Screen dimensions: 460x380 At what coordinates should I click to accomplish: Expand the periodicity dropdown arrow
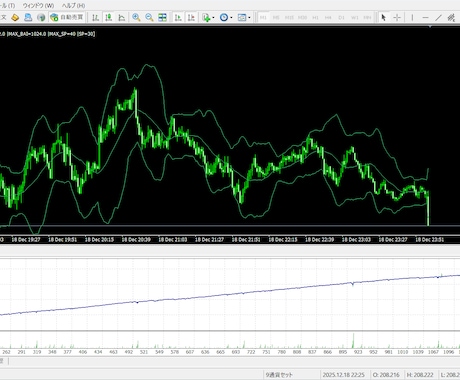coord(231,18)
